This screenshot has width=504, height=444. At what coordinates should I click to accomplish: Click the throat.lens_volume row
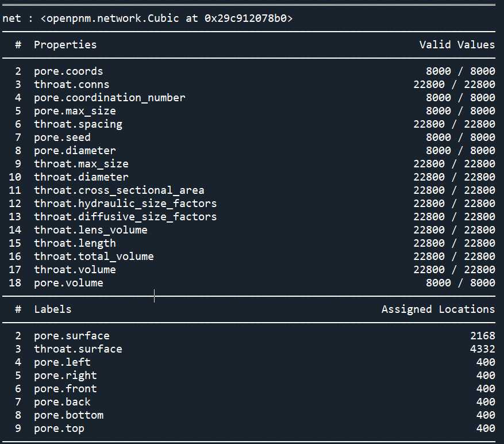tap(249, 230)
